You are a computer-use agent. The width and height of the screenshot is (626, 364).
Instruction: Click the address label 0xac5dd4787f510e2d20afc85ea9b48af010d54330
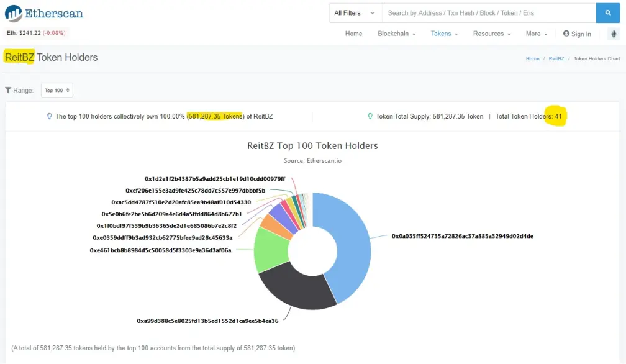pyautogui.click(x=181, y=202)
